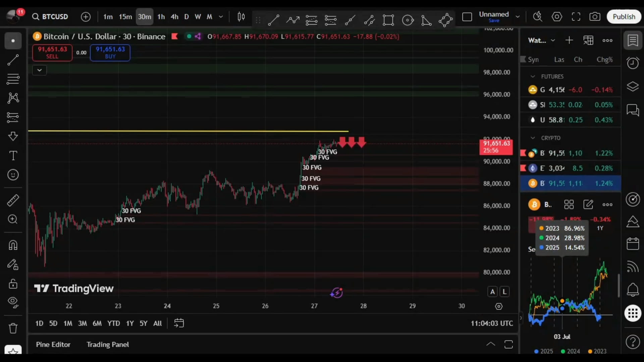The height and width of the screenshot is (362, 644).
Task: Select the 30m timeframe
Action: tap(145, 17)
